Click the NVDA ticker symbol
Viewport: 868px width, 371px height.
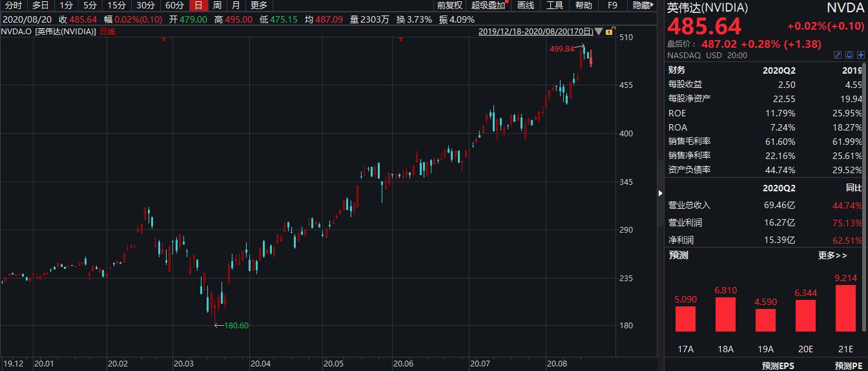coord(845,8)
